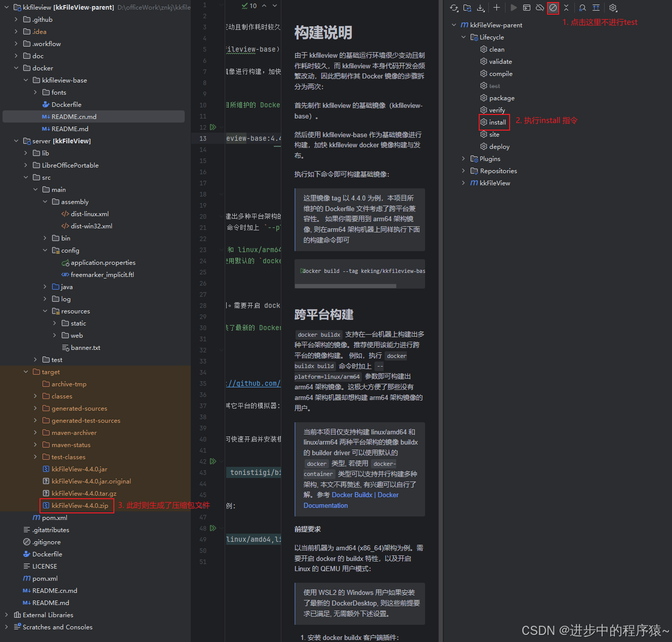Toggle Offline Mode in Maven toolbar
The height and width of the screenshot is (642, 672).
tap(539, 8)
